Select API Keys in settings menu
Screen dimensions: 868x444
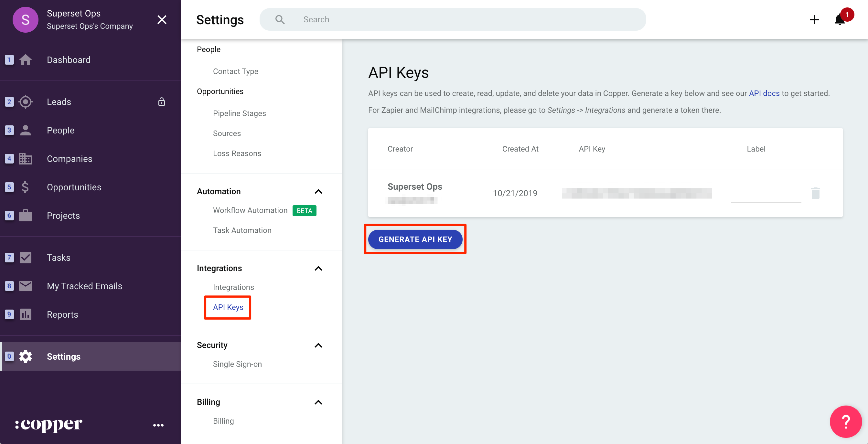click(228, 307)
